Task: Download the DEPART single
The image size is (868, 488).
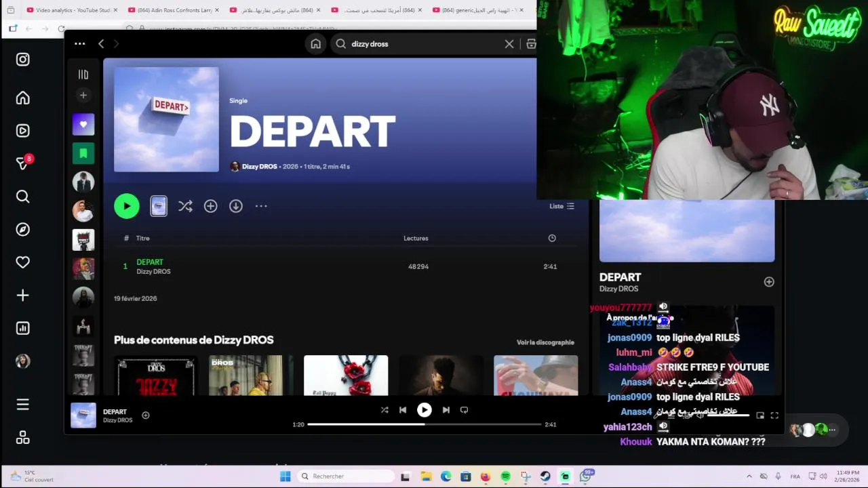Action: [235, 206]
